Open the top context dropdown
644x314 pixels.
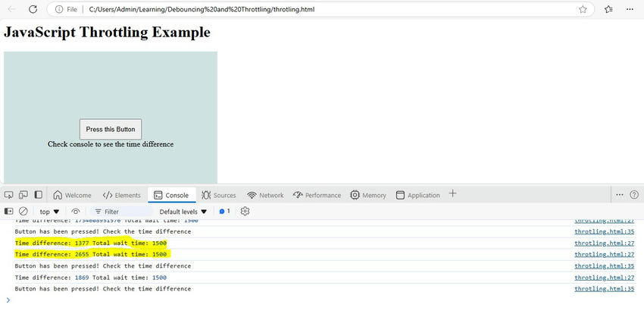(x=49, y=212)
